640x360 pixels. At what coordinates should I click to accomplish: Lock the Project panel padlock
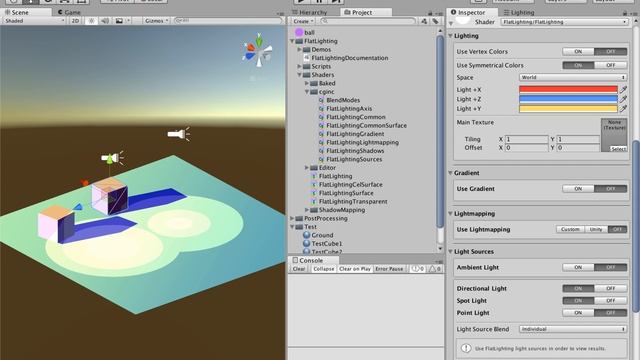pyautogui.click(x=430, y=13)
